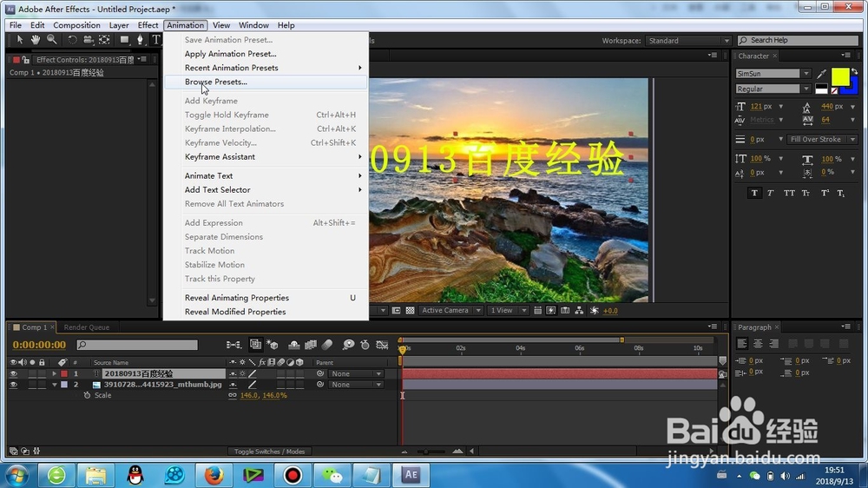Open Firefox from the taskbar
Screen dimensions: 868x488
pos(214,475)
